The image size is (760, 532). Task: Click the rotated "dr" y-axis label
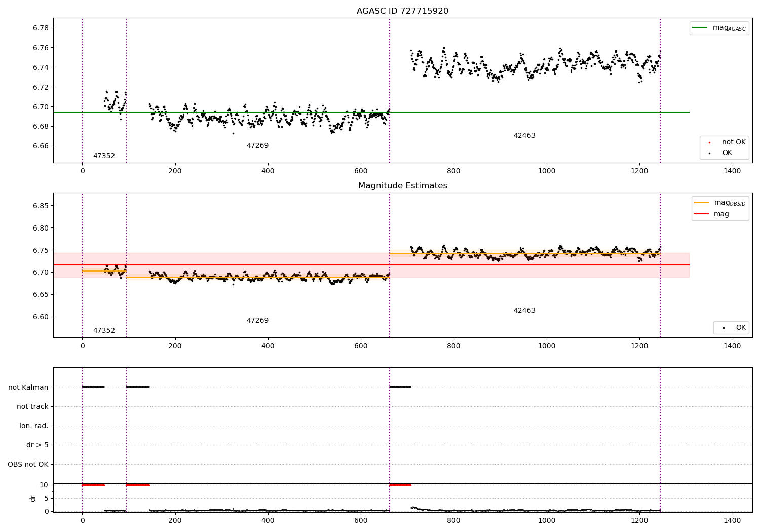point(33,498)
